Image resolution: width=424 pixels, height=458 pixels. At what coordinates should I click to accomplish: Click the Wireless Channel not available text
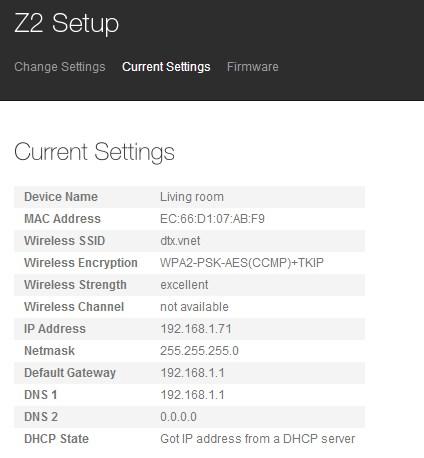194,307
